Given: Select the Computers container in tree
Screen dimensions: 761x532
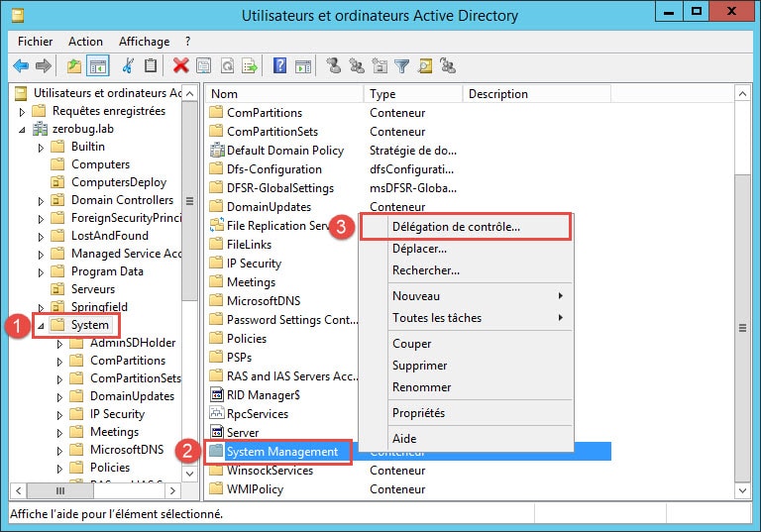Looking at the screenshot, I should tap(100, 164).
